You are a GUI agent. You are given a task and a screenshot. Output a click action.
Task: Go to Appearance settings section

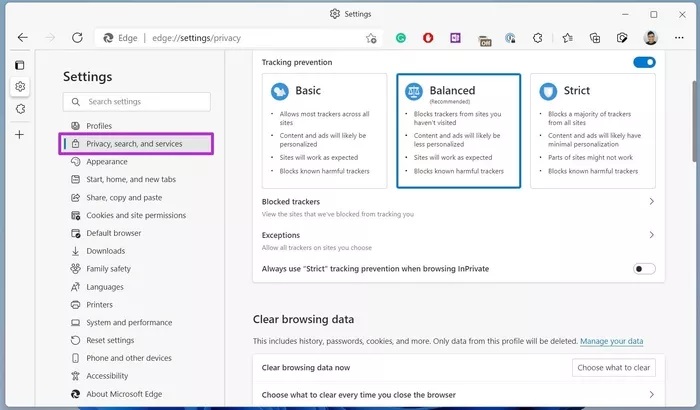pos(106,162)
